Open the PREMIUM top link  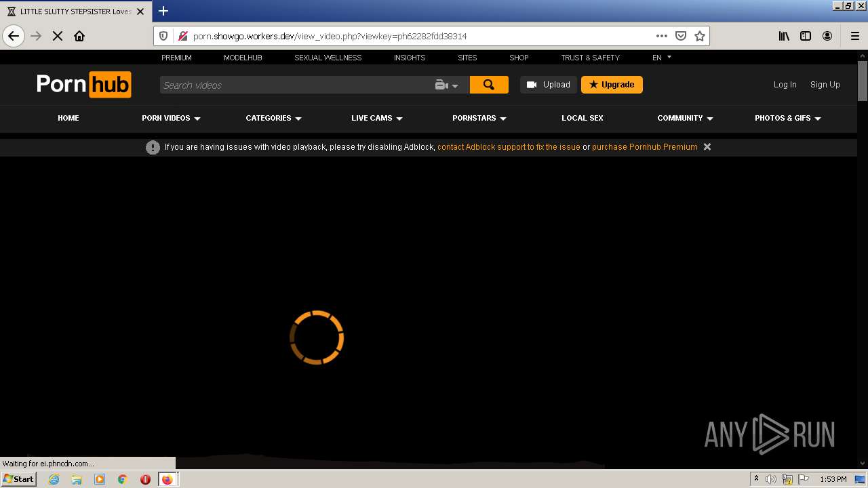[x=176, y=58]
